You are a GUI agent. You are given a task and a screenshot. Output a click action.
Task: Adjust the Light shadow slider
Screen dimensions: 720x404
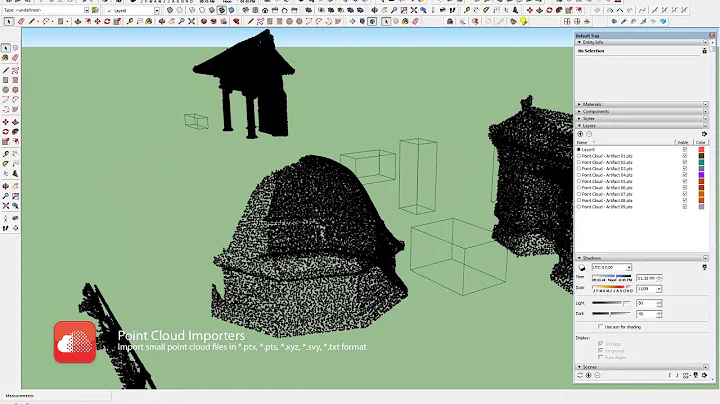coord(611,303)
